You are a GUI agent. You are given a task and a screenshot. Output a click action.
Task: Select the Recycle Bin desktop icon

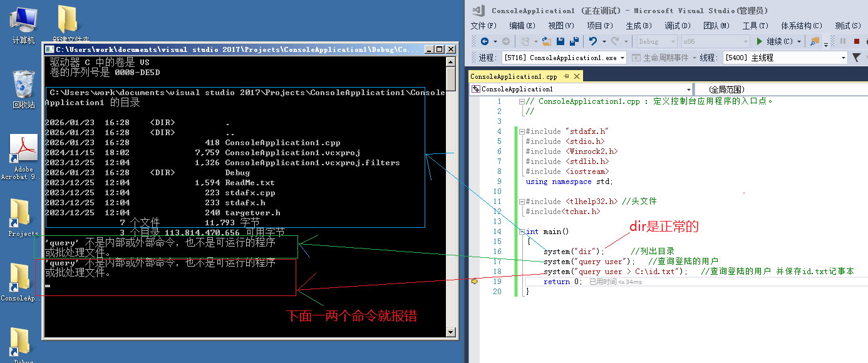23,89
